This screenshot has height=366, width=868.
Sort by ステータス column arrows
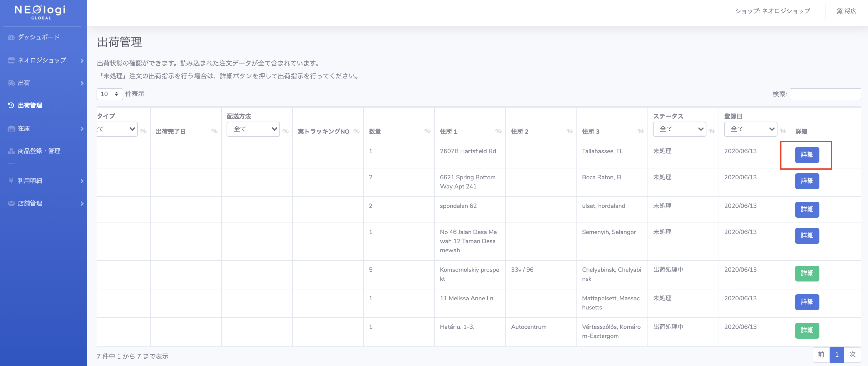click(x=712, y=131)
